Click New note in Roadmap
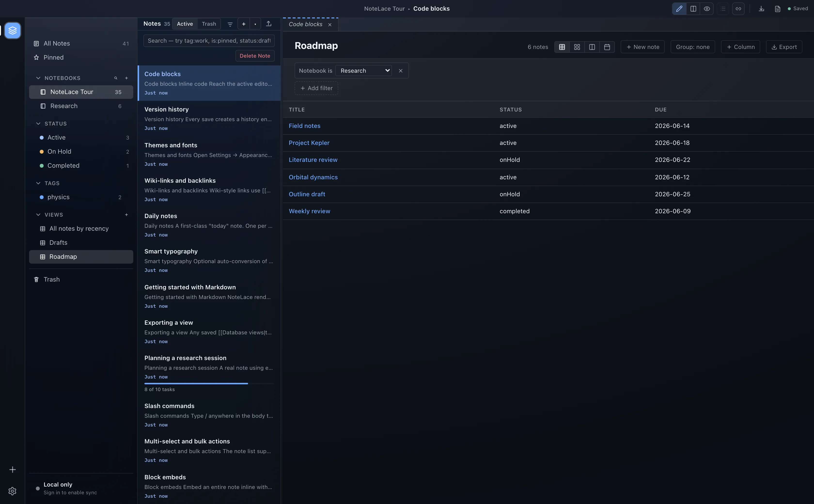Viewport: 814px width, 504px height. [x=642, y=47]
